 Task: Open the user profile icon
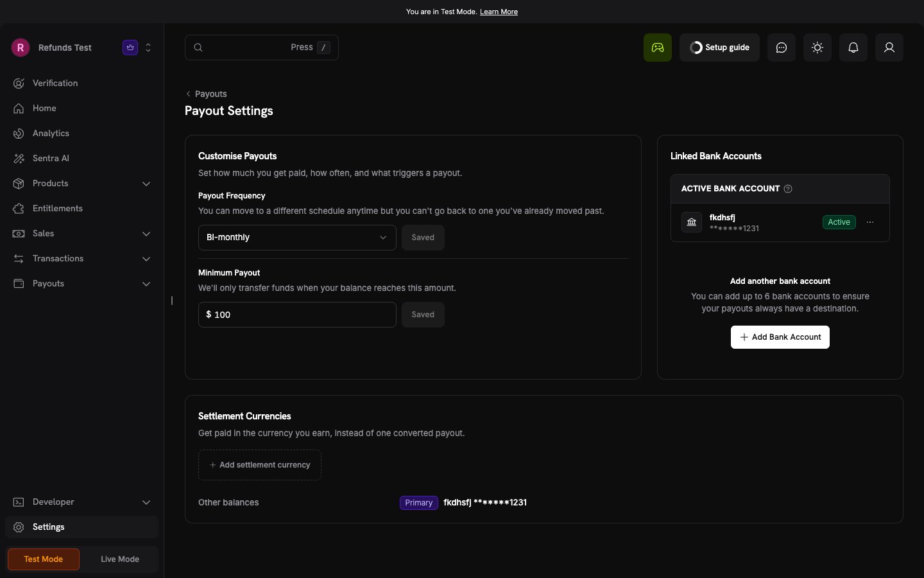(x=889, y=48)
